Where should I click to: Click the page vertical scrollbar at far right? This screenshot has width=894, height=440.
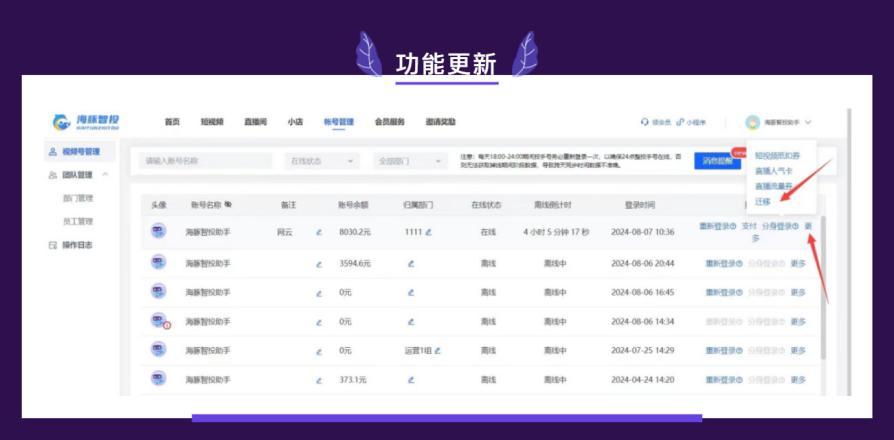point(850,251)
